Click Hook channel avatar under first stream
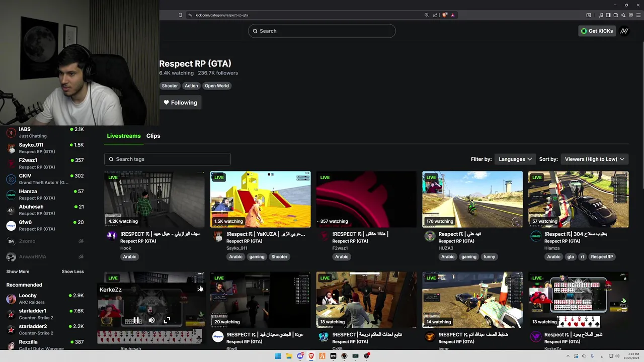Viewport: 644px width, 362px height. point(112,236)
